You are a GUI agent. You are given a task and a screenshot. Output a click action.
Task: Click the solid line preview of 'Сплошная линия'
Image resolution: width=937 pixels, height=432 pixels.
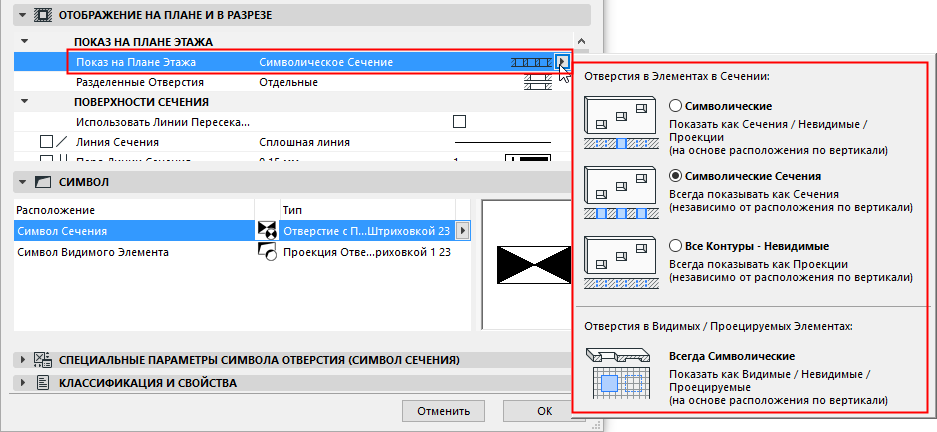503,143
